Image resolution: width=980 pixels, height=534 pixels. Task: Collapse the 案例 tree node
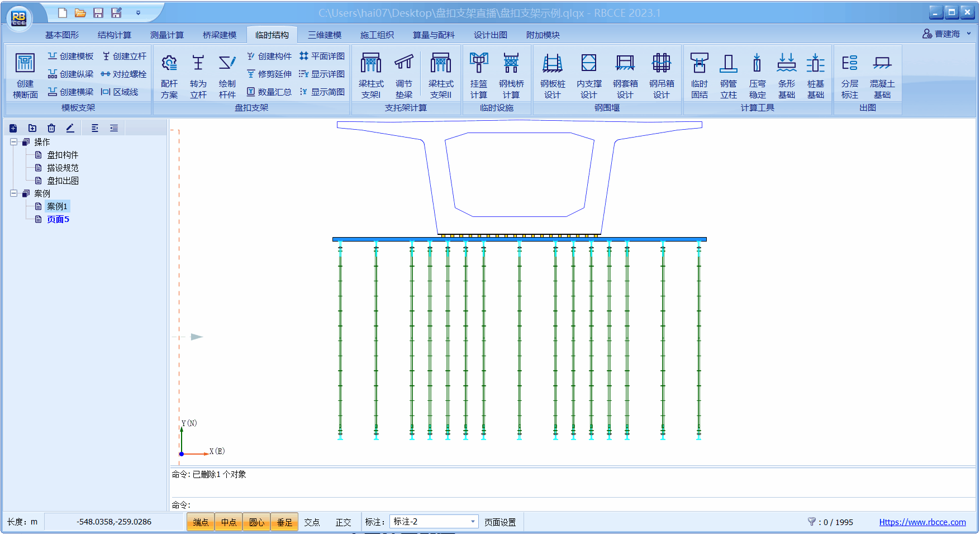(x=13, y=193)
